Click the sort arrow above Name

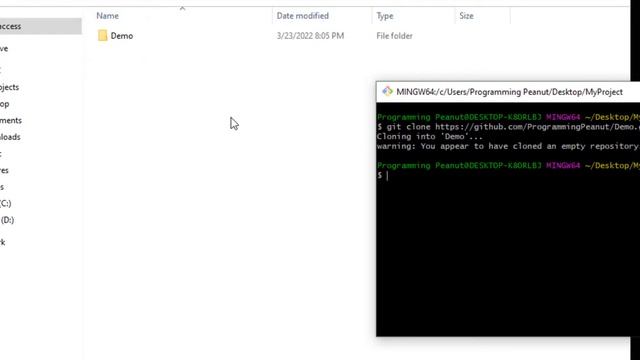[x=182, y=8]
